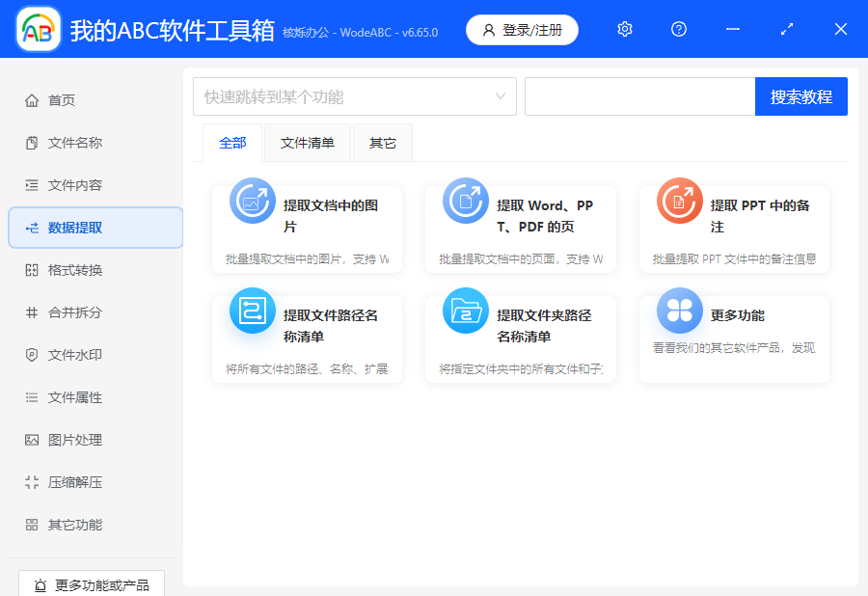Open the 提取文件夹路径名称清单 title
This screenshot has height=596, width=868.
coord(544,326)
